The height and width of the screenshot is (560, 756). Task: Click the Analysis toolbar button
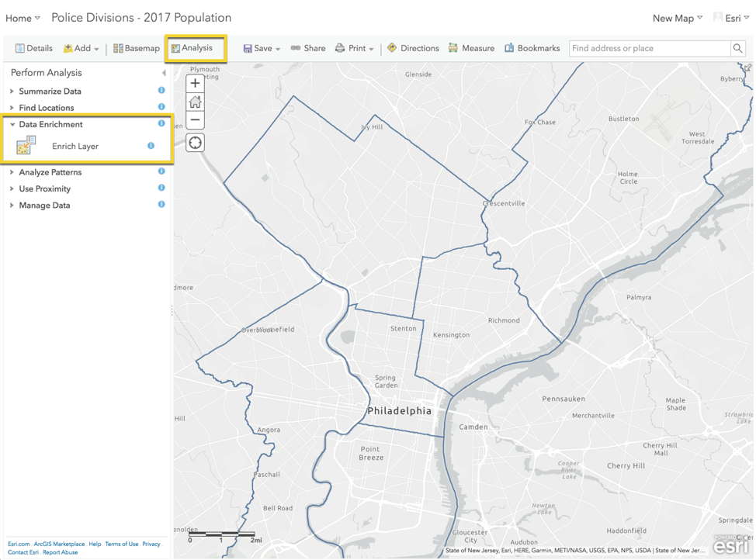pyautogui.click(x=192, y=48)
